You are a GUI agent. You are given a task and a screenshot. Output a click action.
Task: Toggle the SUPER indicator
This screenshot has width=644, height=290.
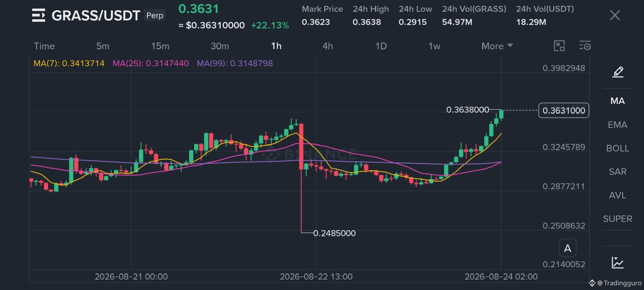coord(618,219)
